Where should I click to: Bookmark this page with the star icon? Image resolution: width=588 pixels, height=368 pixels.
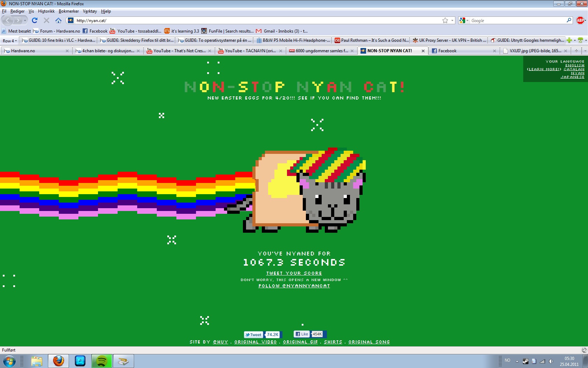click(445, 20)
